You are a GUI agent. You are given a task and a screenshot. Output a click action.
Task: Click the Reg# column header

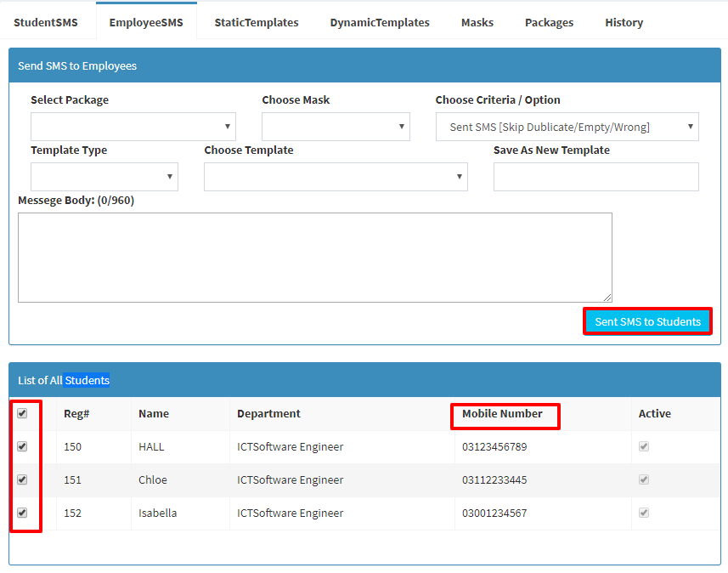point(76,414)
